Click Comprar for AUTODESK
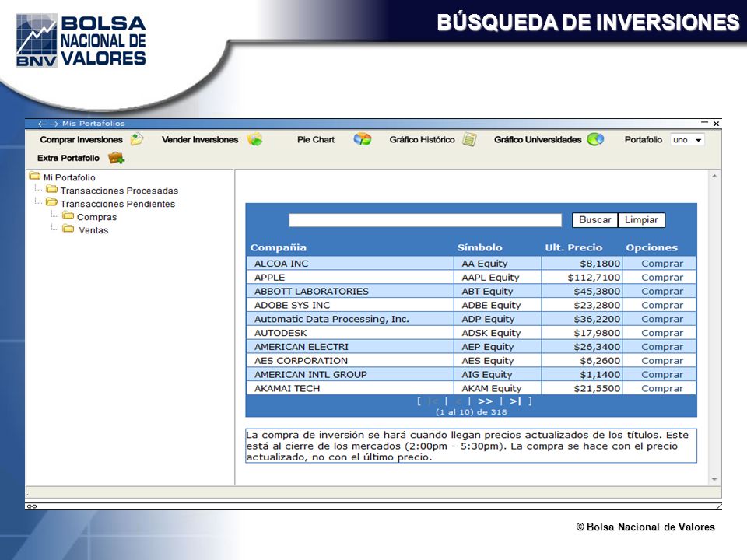747x560 pixels. point(662,332)
